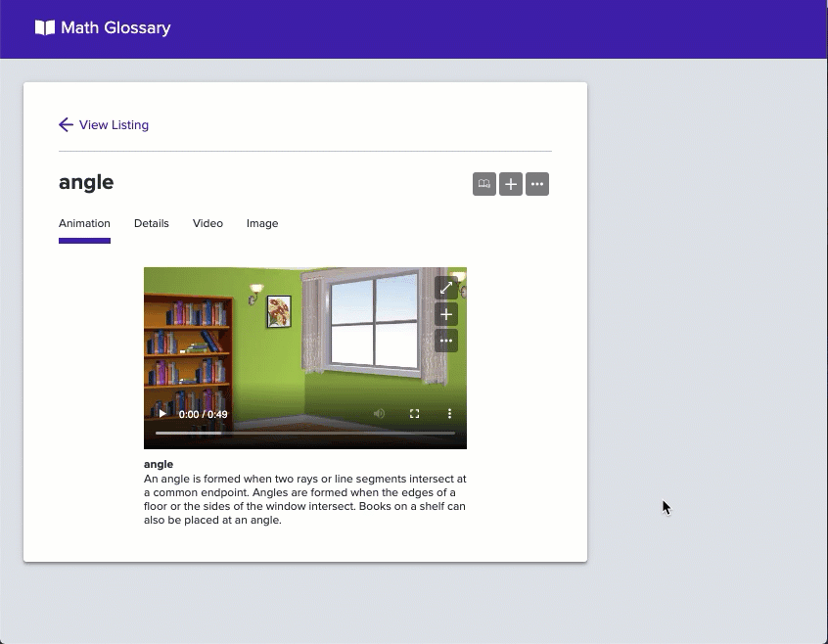Click the 0:00 / 0:49 time display
The image size is (828, 644).
(x=204, y=414)
